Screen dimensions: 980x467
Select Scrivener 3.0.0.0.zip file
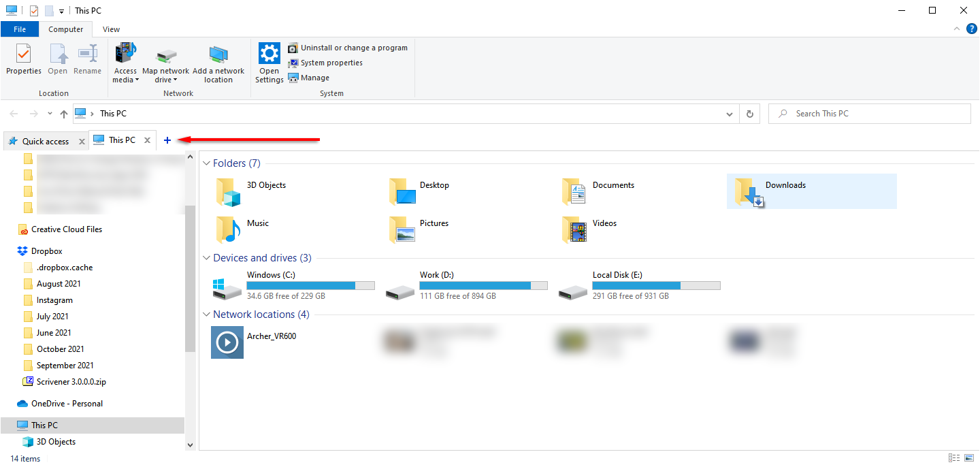(71, 382)
